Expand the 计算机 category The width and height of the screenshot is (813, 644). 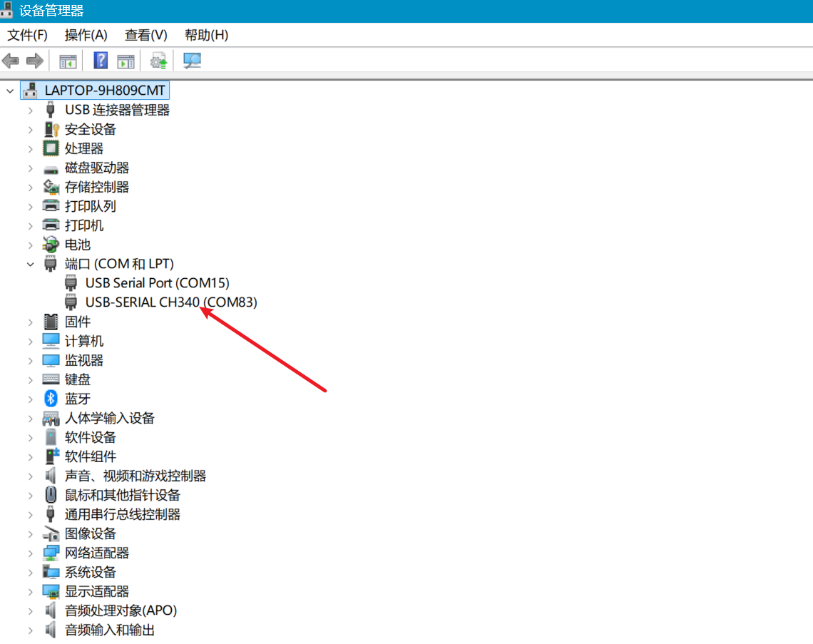31,342
